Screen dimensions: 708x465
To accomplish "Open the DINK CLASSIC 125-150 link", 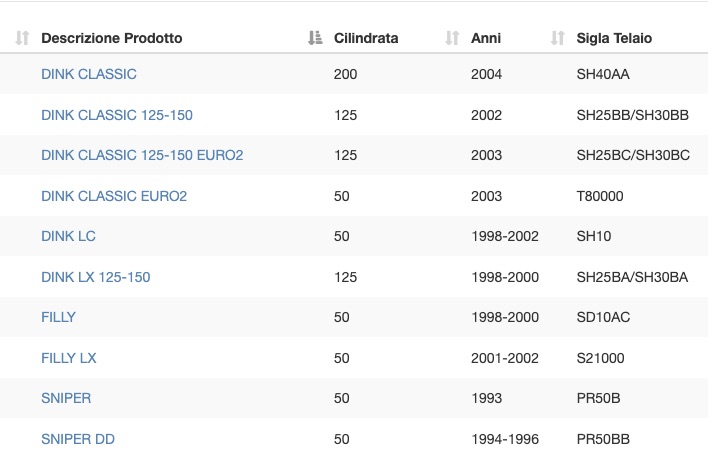I will (117, 115).
